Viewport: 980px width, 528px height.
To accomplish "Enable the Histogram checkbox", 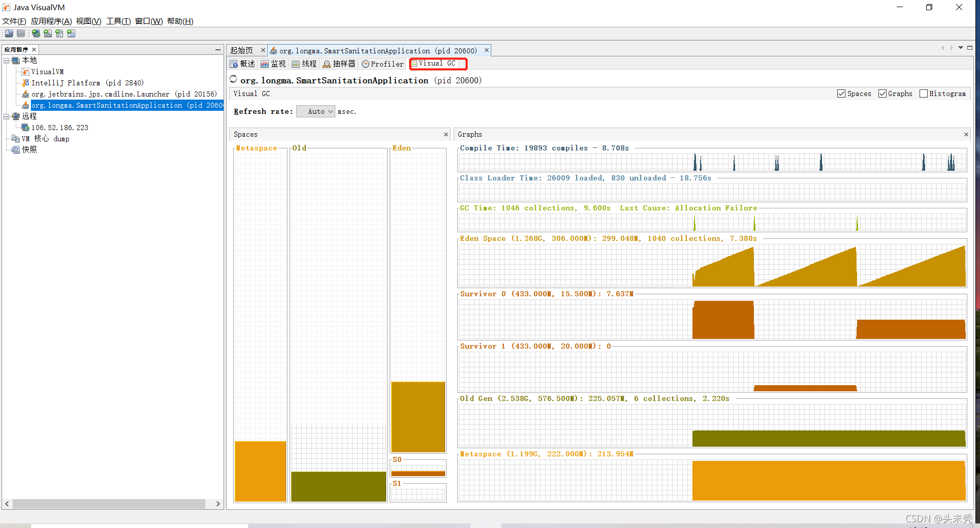I will point(924,94).
